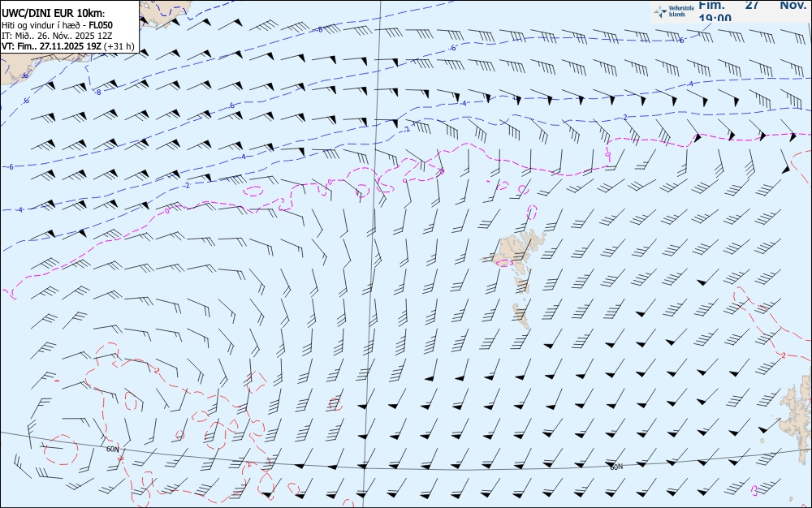Click the 60N label west of the meridian line
812x508 pixels.
[x=112, y=450]
